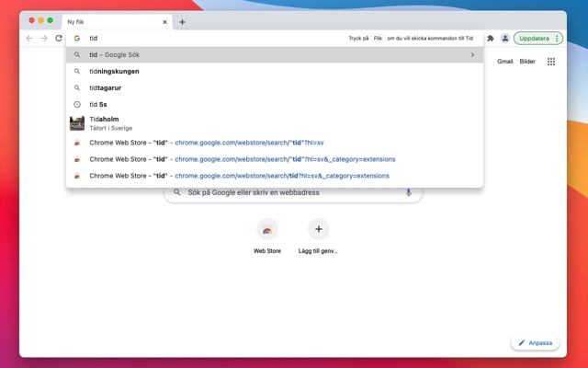The image size is (588, 368).
Task: Open the Gmail link
Action: (x=504, y=62)
